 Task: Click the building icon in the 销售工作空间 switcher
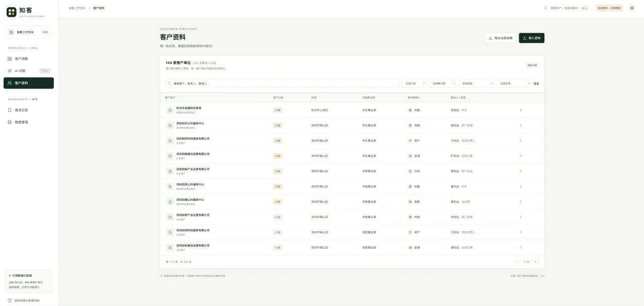12,32
